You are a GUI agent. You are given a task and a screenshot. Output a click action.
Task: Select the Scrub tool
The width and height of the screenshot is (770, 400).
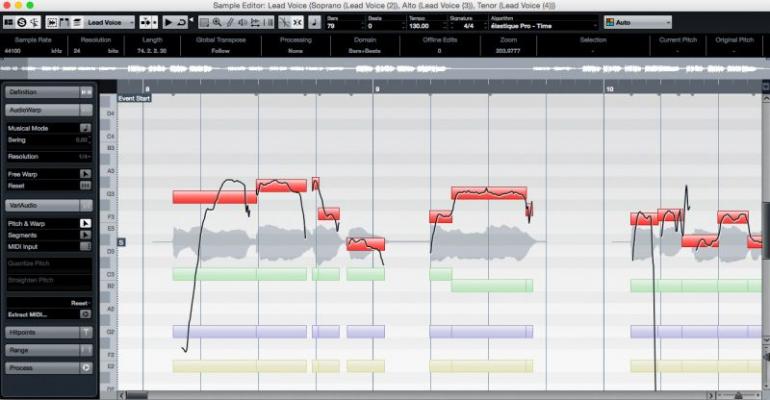[x=255, y=22]
